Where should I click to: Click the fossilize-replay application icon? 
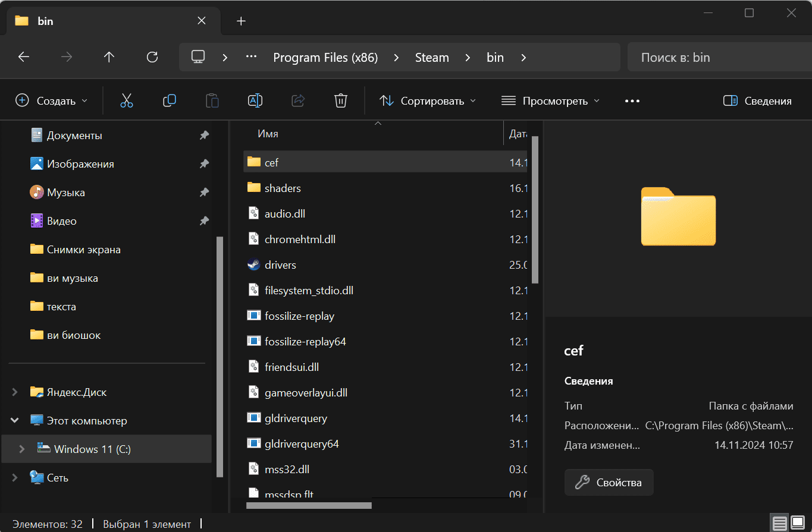coord(254,316)
